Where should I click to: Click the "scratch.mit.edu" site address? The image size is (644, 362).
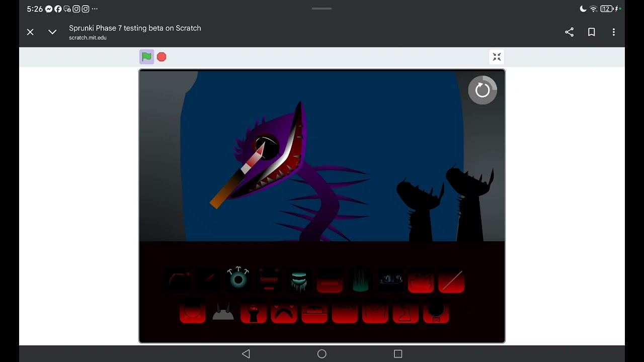point(88,38)
